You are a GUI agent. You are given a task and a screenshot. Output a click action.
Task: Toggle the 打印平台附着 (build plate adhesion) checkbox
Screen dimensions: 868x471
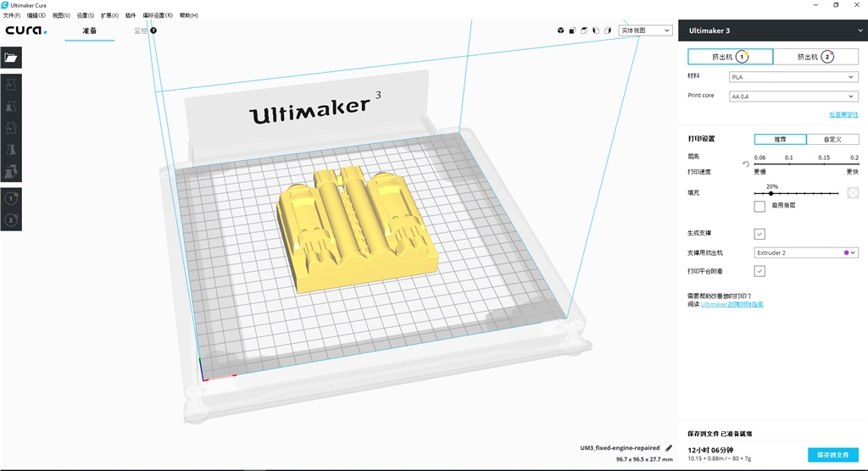point(759,271)
